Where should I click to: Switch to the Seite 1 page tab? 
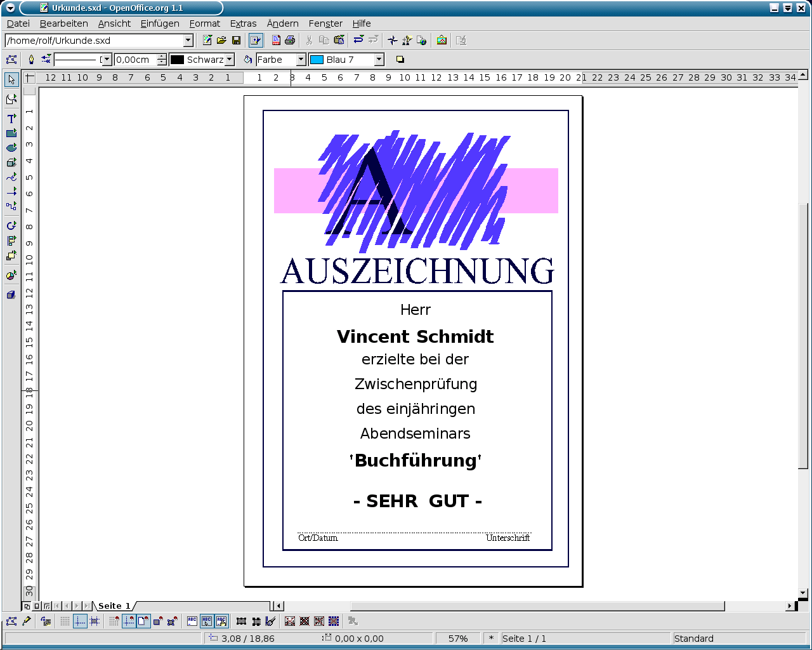[114, 606]
